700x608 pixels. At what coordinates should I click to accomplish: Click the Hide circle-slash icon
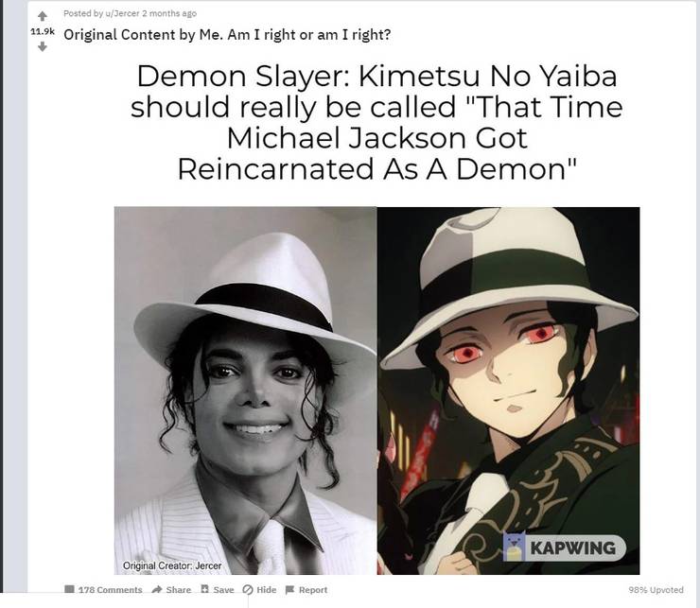[248, 590]
